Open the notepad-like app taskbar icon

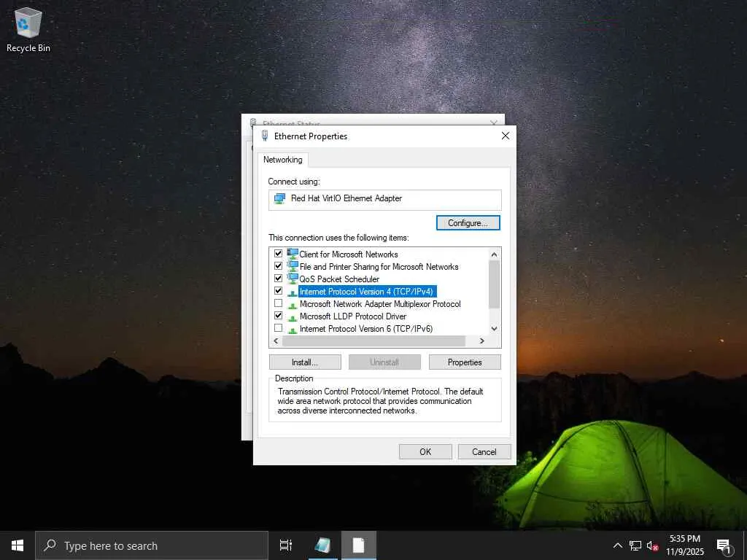(x=322, y=545)
